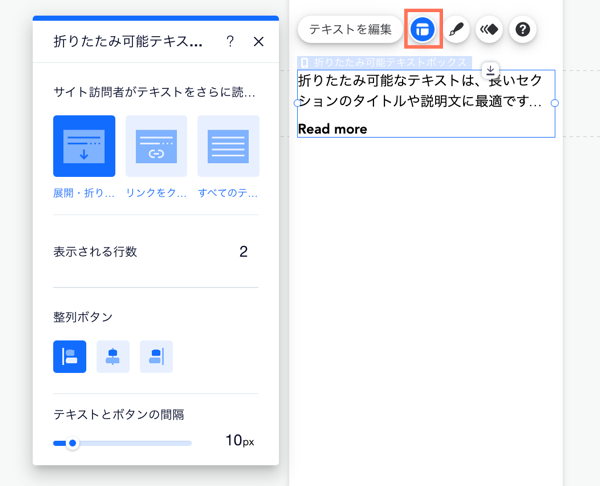Click the すべてのテ label text
This screenshot has width=600, height=486.
(228, 193)
